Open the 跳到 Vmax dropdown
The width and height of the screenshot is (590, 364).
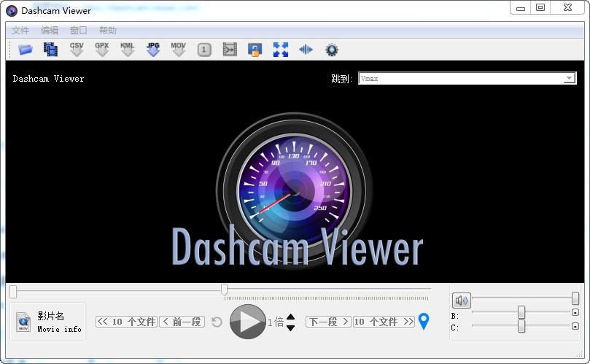coord(467,78)
